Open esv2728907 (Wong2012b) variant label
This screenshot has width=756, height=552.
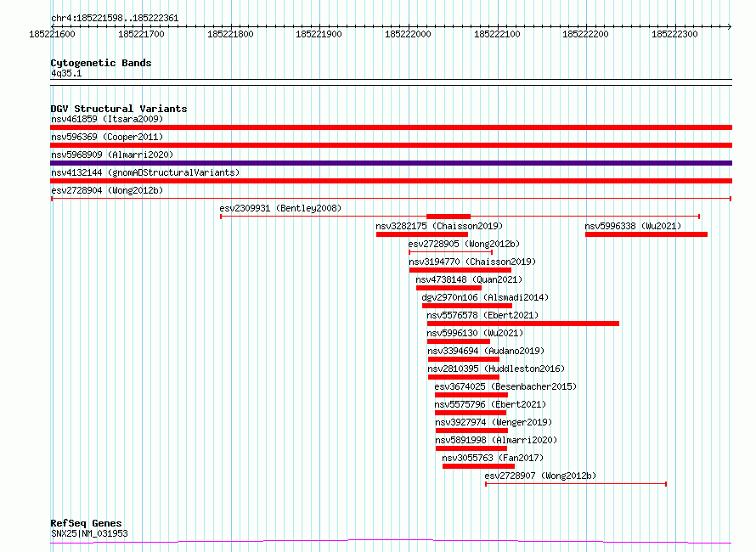(x=540, y=476)
